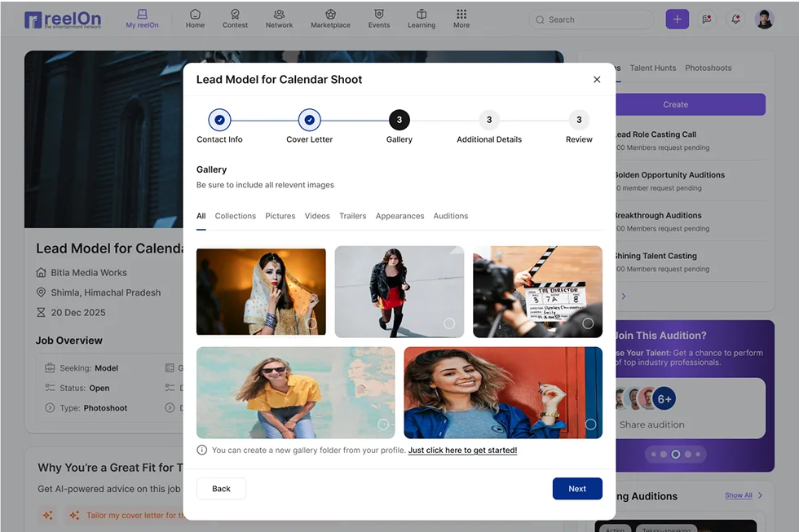The height and width of the screenshot is (532, 799).
Task: Open the purple plus create button
Action: tap(677, 20)
